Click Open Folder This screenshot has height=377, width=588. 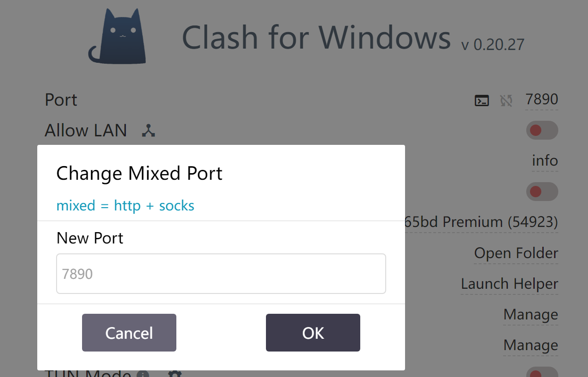516,253
